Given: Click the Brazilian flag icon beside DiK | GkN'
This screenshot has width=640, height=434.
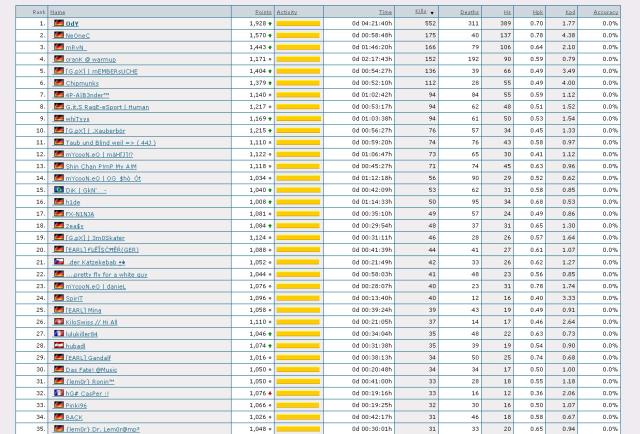Looking at the screenshot, I should tap(59, 189).
